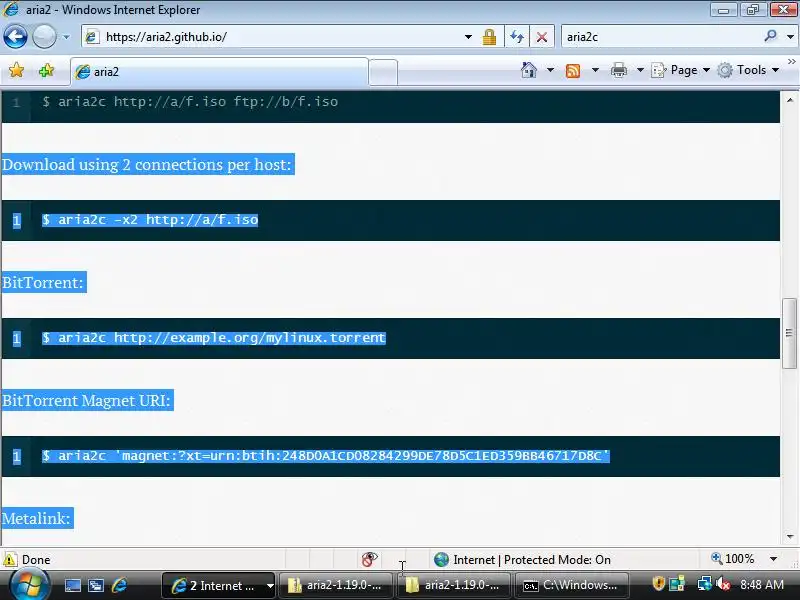
Task: Click the scrollbar up arrow
Action: click(x=790, y=100)
